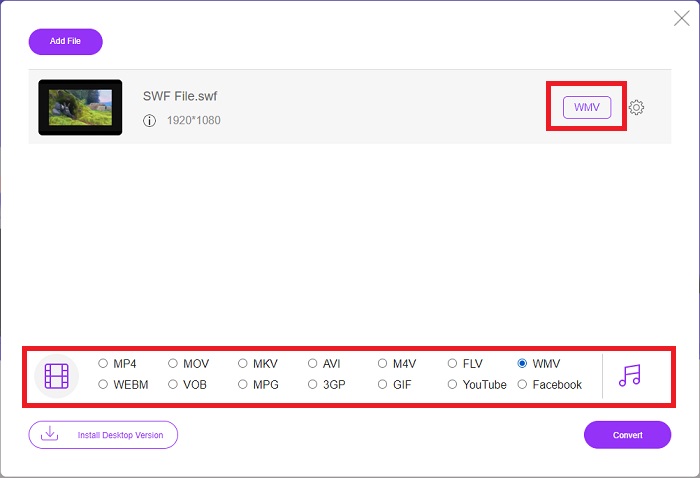Choose VOB output format
This screenshot has height=478, width=700.
(x=173, y=384)
